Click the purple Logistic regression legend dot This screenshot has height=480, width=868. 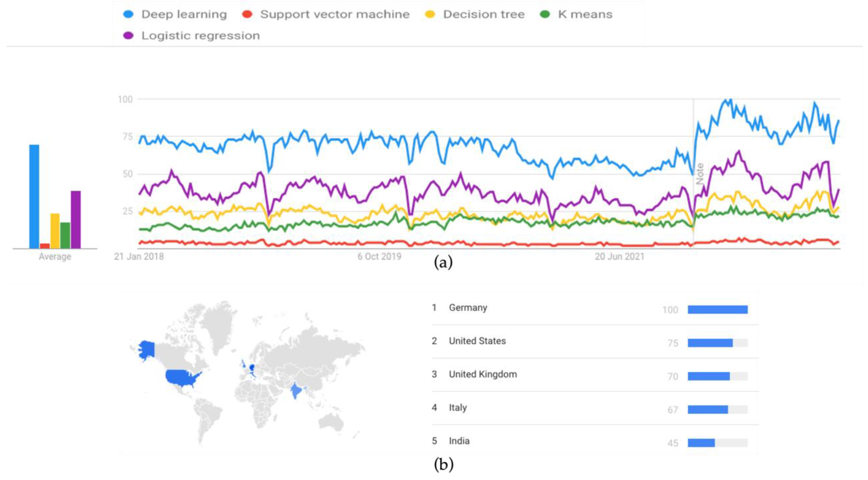[128, 35]
